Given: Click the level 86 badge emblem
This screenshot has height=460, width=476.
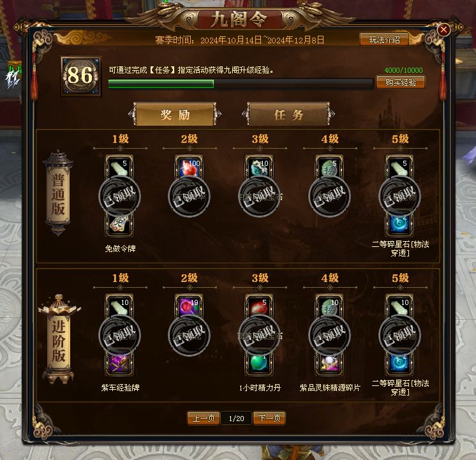Looking at the screenshot, I should click(81, 76).
